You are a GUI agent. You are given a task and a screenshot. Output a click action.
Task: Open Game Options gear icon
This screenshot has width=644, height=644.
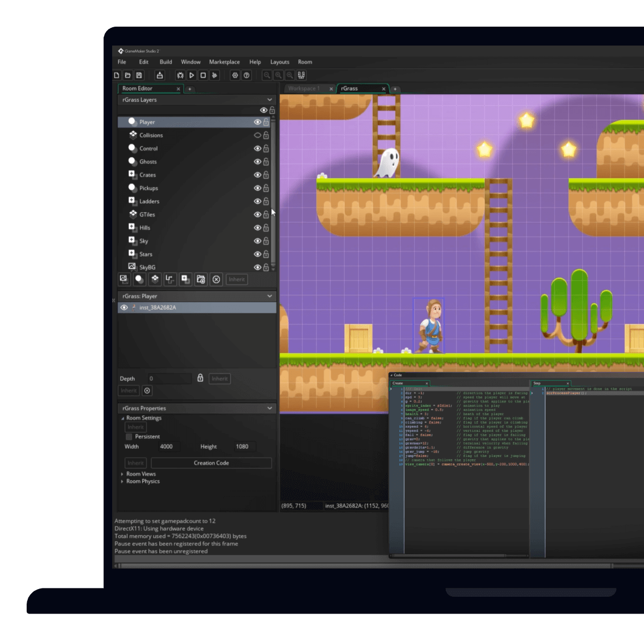(x=235, y=76)
